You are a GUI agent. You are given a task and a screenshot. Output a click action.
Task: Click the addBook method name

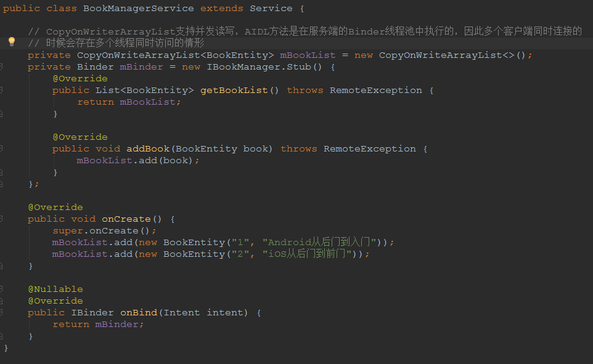(x=148, y=149)
